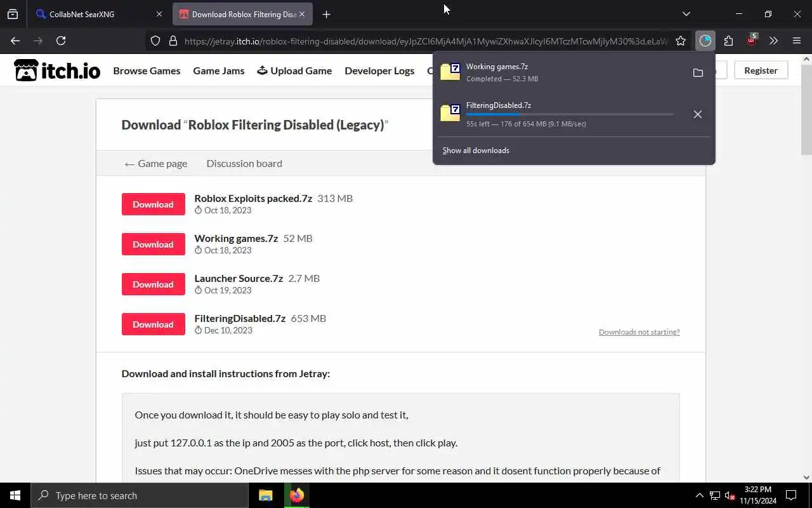Screen dimensions: 812x508
Task: Open Developer Logs menu item
Action: [379, 70]
